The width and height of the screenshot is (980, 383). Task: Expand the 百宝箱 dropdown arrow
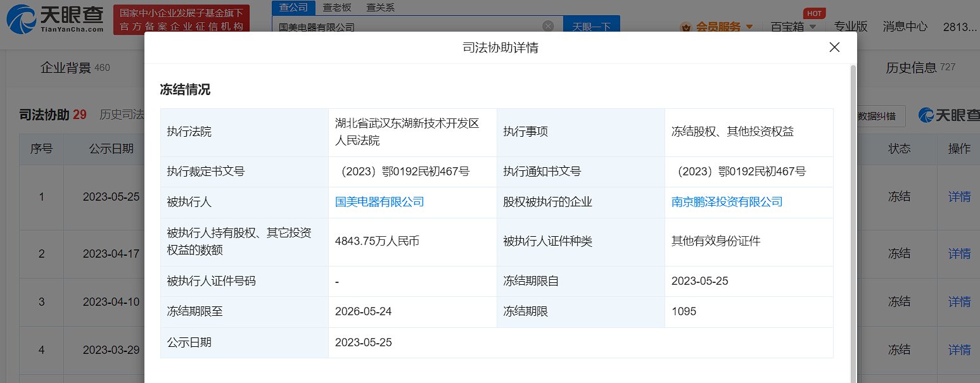coord(813,27)
